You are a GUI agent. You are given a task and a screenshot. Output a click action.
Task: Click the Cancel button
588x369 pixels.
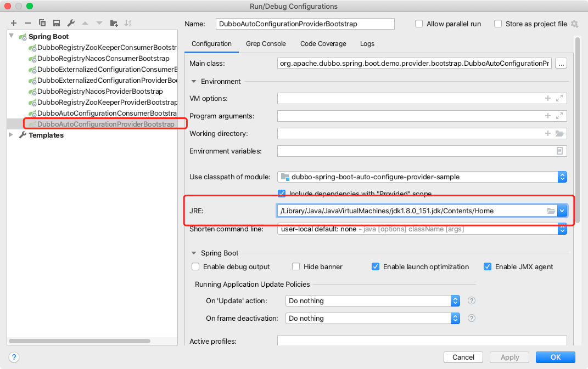[x=463, y=357]
